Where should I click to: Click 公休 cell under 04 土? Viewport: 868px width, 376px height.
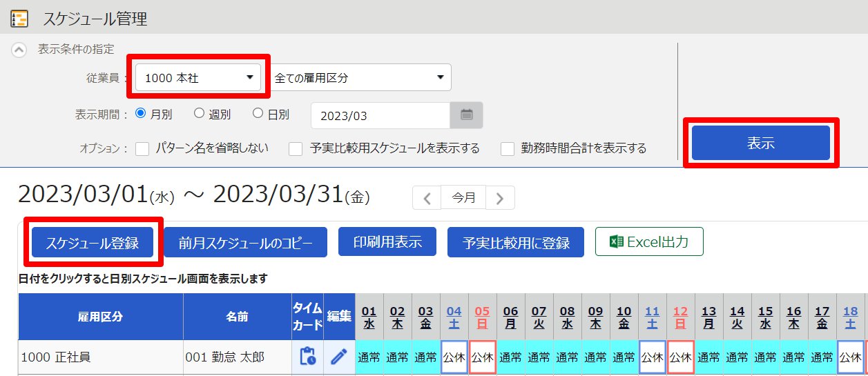[x=454, y=357]
